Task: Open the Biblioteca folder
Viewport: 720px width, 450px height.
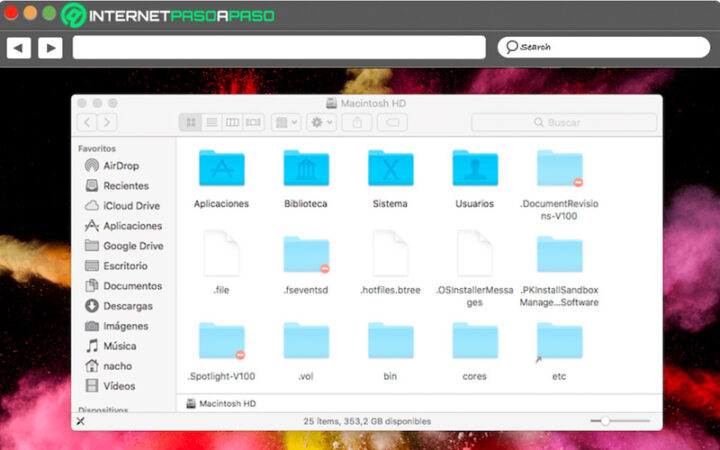Action: pos(306,169)
